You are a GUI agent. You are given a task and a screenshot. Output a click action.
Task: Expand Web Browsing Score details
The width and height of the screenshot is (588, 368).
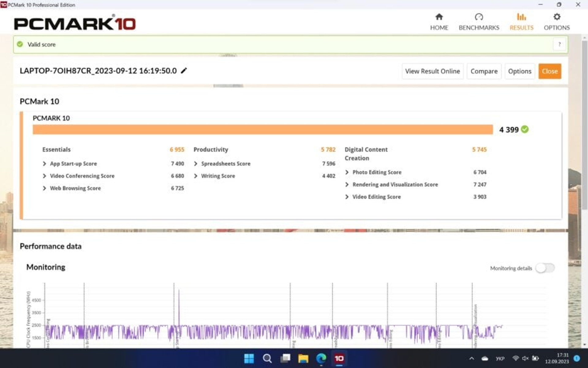(44, 188)
